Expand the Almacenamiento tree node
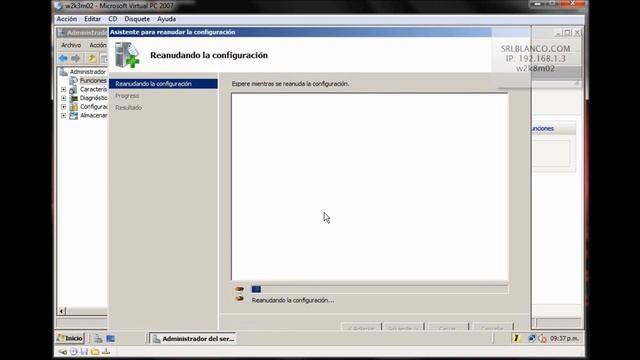This screenshot has height=360, width=640. click(64, 116)
